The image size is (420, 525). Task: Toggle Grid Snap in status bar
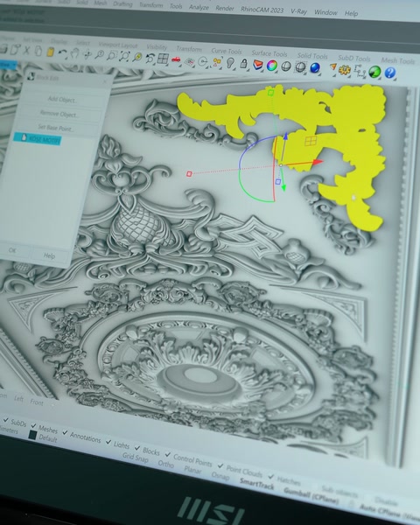tap(136, 458)
